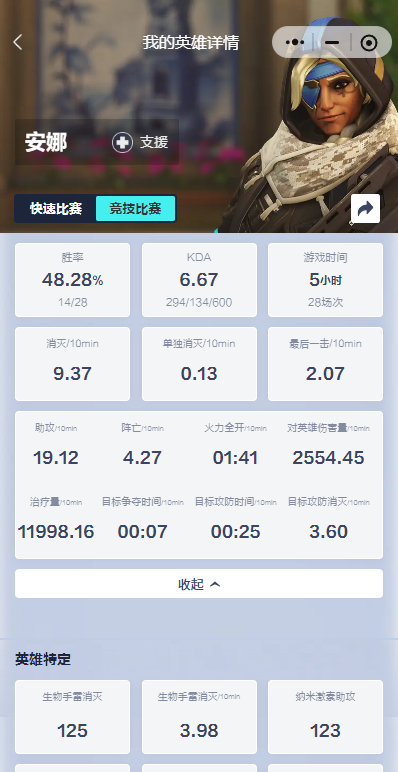Tap the 生物手雷消灭 125 card
This screenshot has height=772, width=398.
click(72, 717)
